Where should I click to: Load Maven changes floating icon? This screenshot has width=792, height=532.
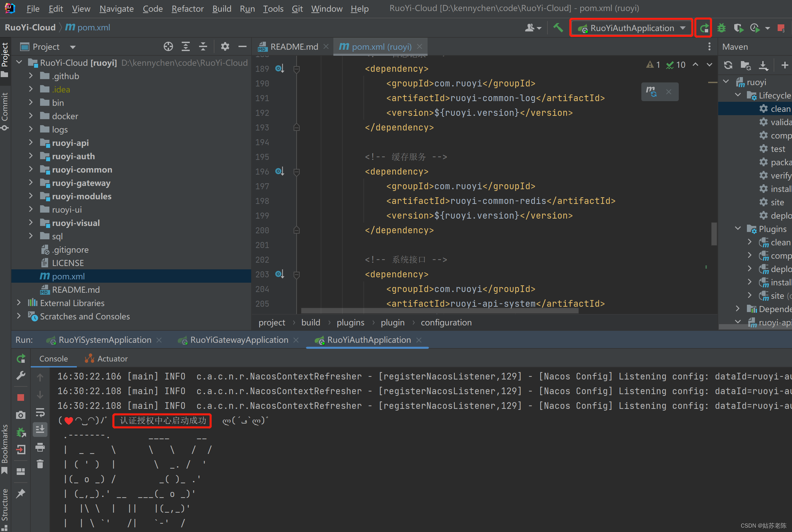coord(651,91)
